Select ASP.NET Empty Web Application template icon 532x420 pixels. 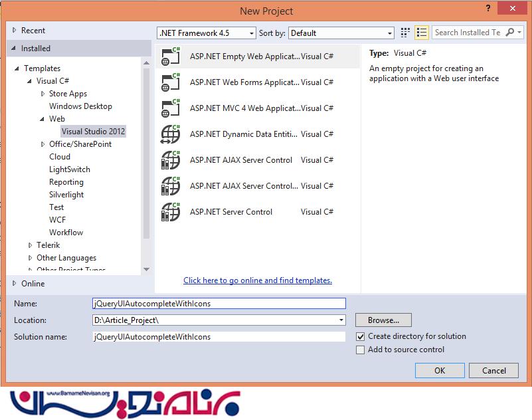click(171, 57)
